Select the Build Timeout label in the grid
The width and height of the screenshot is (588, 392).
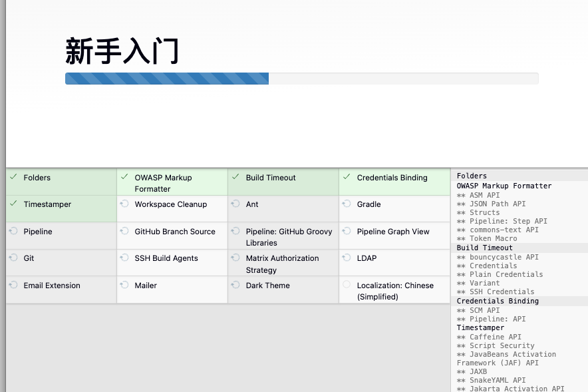(271, 178)
